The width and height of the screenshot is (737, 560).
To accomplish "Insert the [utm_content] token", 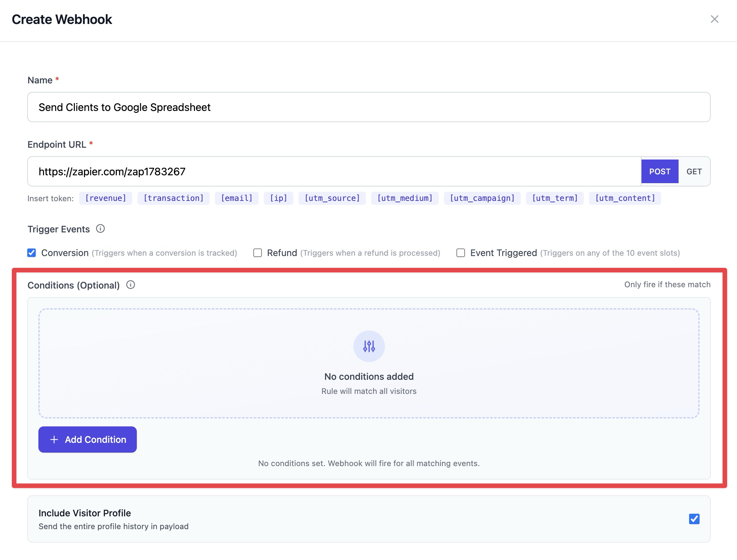I will point(625,198).
